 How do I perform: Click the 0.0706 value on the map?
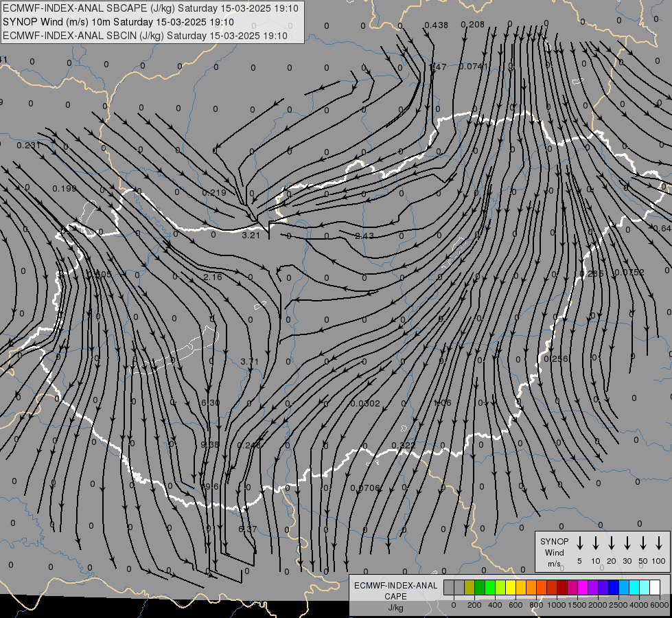tap(364, 488)
